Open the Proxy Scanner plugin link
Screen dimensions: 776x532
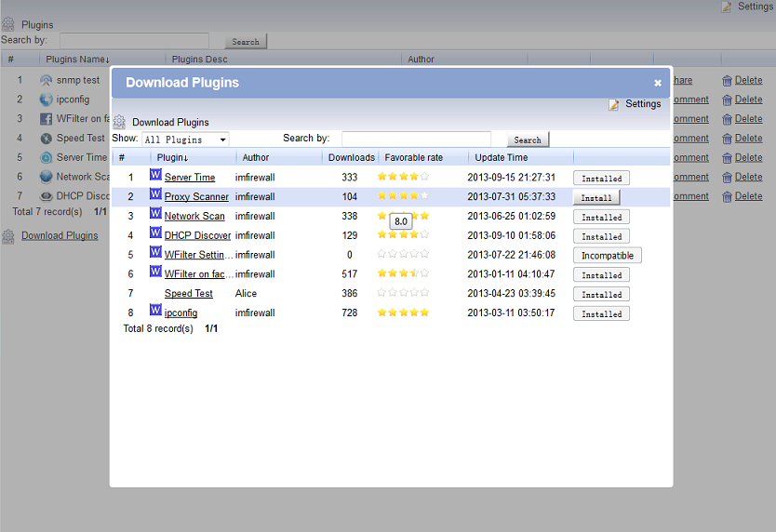(196, 196)
